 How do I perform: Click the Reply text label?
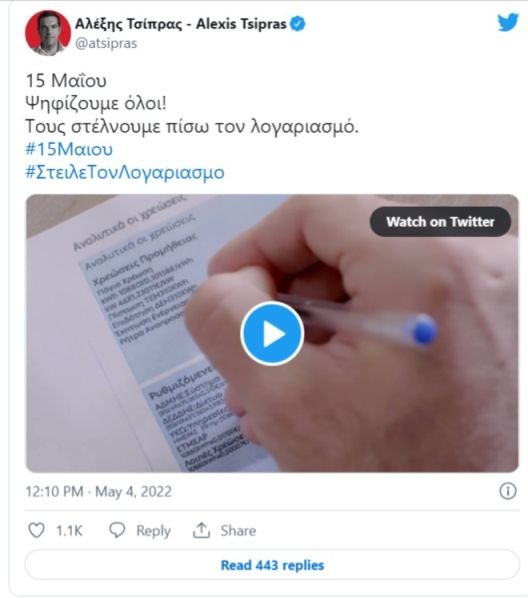pyautogui.click(x=153, y=531)
